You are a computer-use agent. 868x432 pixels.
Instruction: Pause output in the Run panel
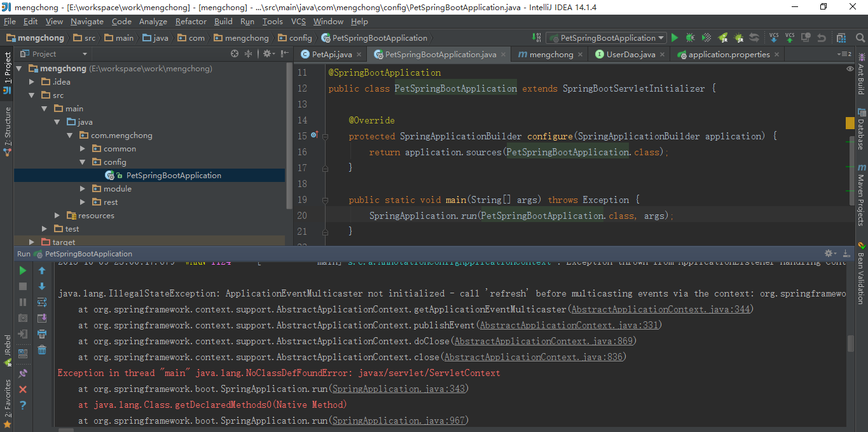[23, 302]
